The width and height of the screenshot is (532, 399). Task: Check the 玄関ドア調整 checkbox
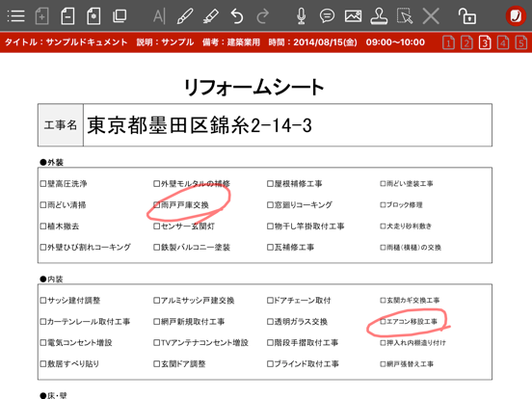156,364
